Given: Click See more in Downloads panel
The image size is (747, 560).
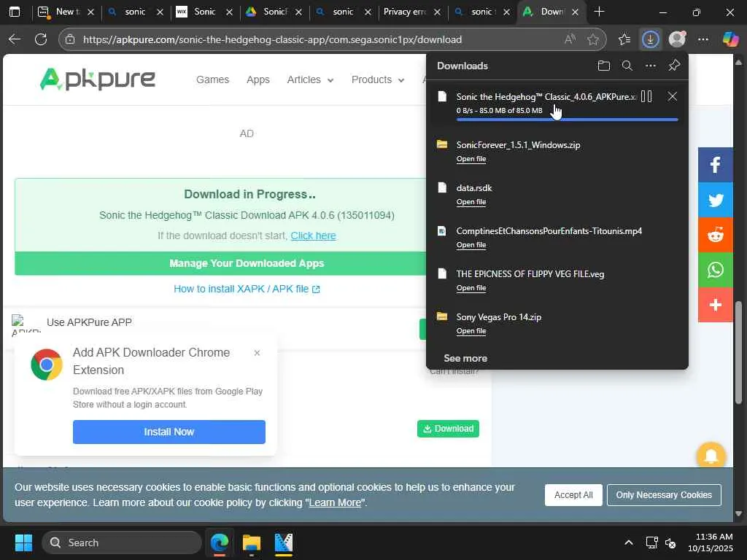Looking at the screenshot, I should (x=465, y=358).
